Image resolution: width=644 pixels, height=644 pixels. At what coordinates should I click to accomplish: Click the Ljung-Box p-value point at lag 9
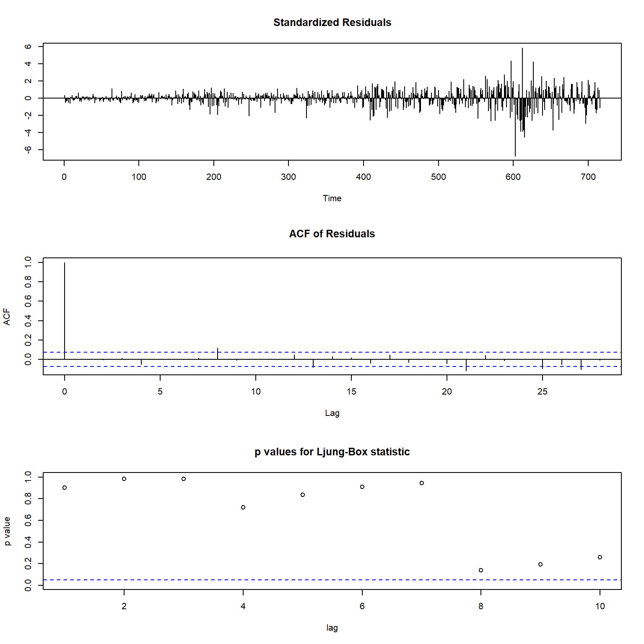click(540, 564)
